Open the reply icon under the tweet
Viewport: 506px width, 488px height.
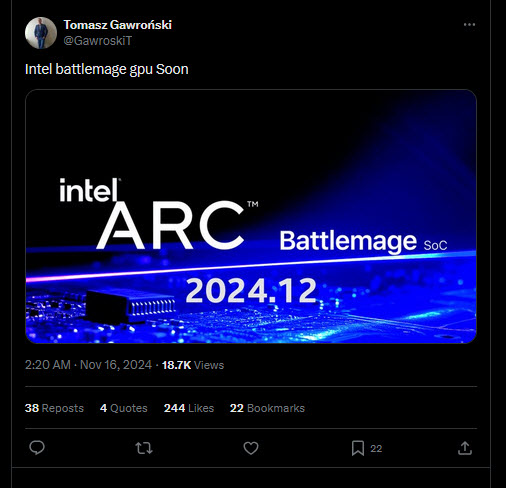point(37,448)
